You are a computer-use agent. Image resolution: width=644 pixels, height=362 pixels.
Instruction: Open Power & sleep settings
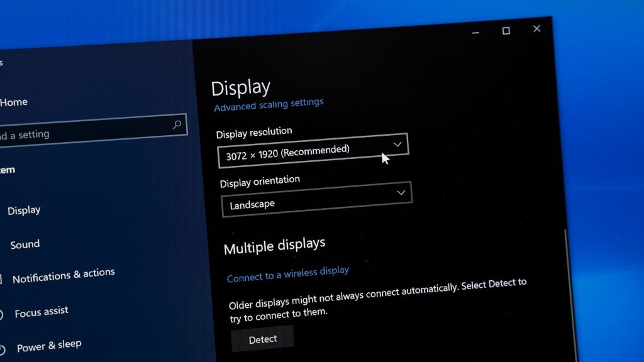(49, 346)
